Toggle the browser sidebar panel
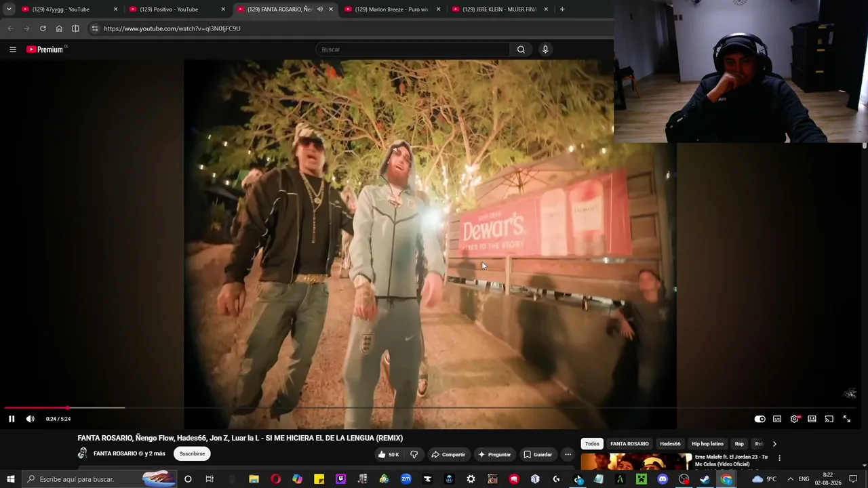Image resolution: width=868 pixels, height=488 pixels. 75,28
